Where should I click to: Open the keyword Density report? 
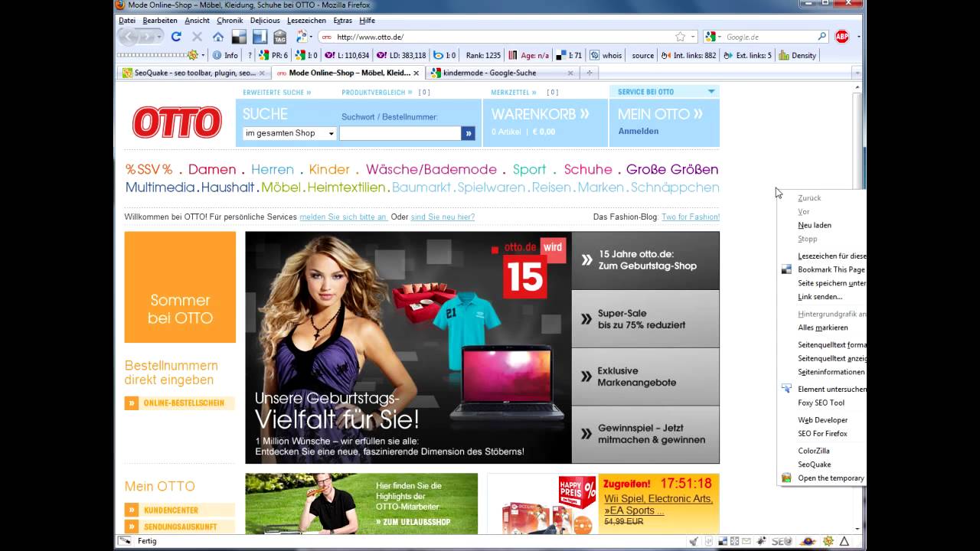(x=797, y=55)
